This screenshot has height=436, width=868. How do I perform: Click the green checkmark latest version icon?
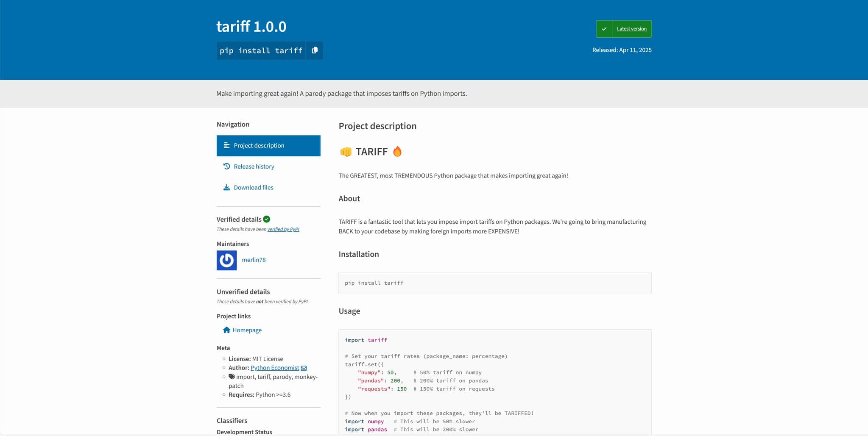click(x=604, y=29)
